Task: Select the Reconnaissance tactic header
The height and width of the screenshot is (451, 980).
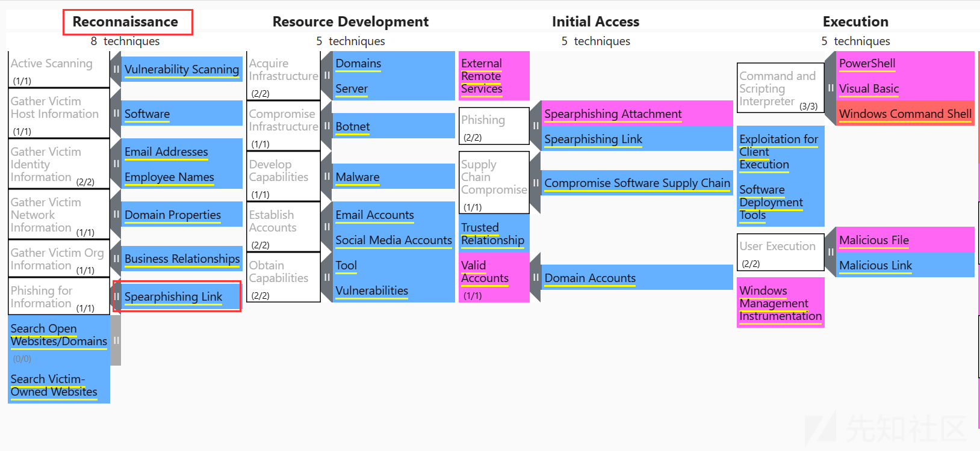Action: [125, 22]
